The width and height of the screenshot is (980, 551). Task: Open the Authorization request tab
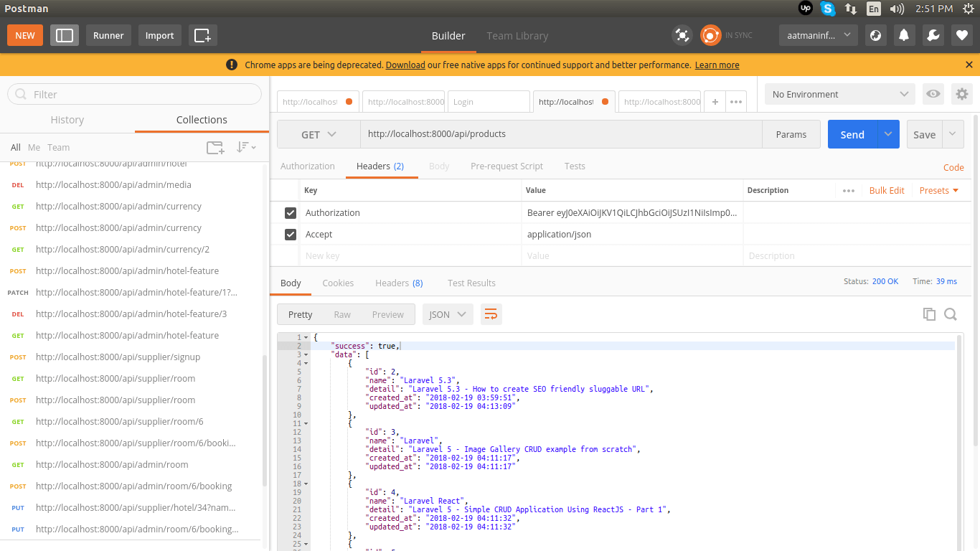(x=308, y=166)
